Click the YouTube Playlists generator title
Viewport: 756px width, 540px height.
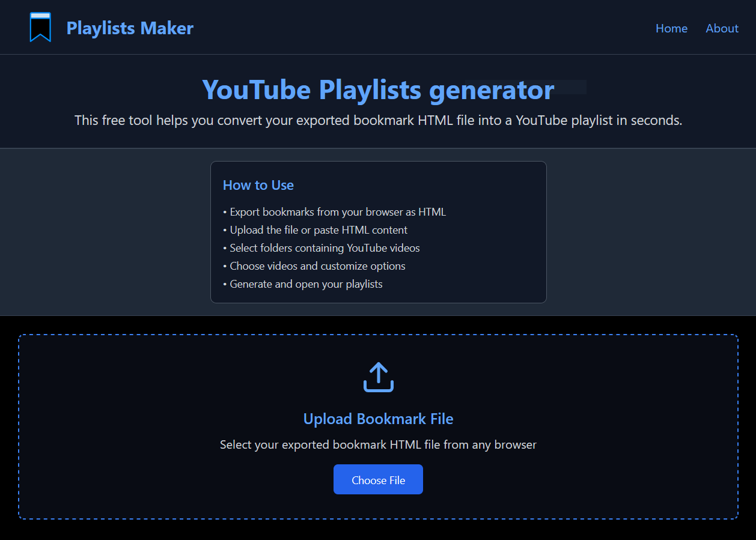click(378, 89)
